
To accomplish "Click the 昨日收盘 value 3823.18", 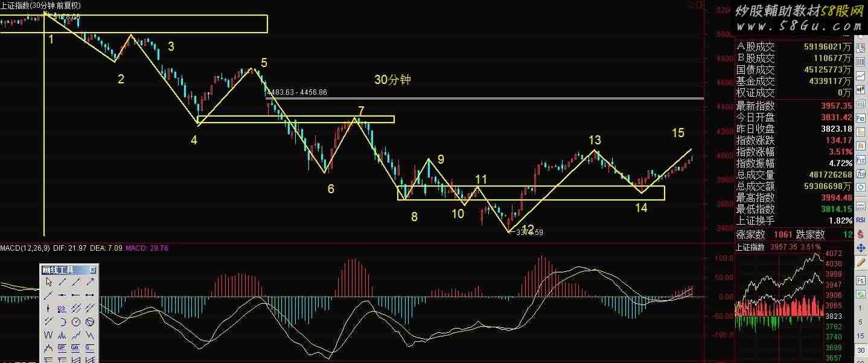I will point(836,129).
